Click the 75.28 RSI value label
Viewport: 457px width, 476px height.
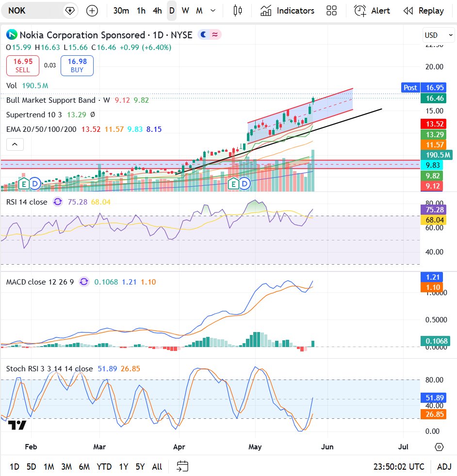(x=433, y=209)
